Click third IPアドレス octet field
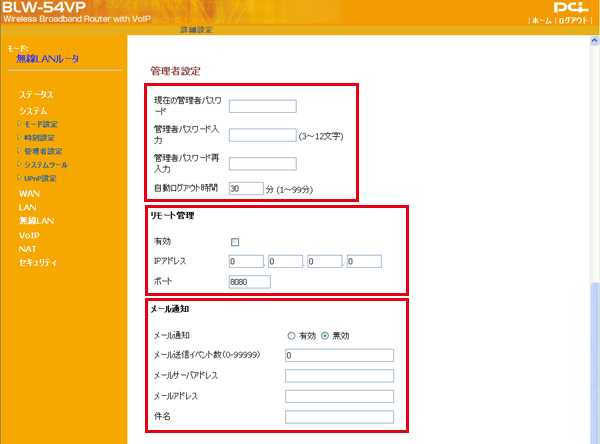This screenshot has width=600, height=444. coord(324,261)
